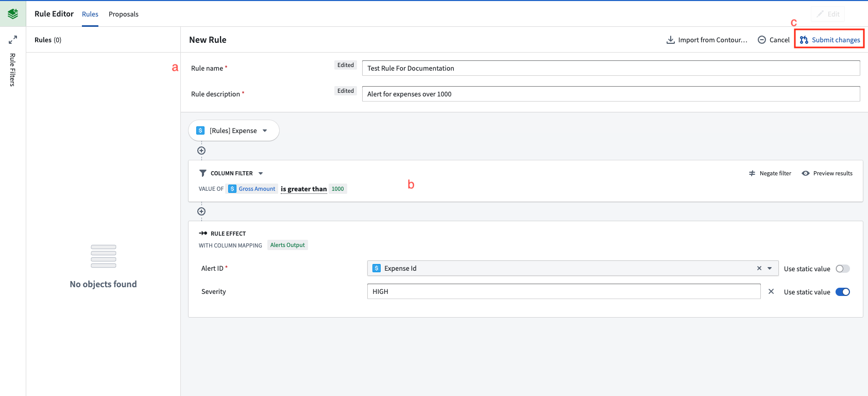This screenshot has height=396, width=868.
Task: Expand the Column Filter type dropdown
Action: point(261,173)
